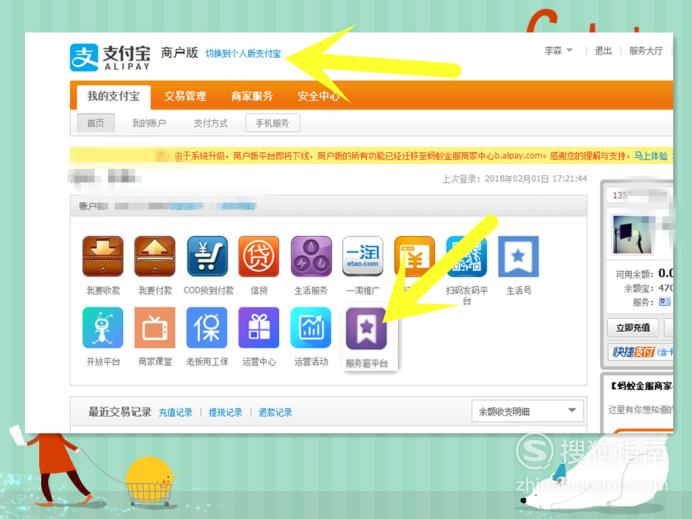Click the 马上体验 link in notice

click(651, 156)
